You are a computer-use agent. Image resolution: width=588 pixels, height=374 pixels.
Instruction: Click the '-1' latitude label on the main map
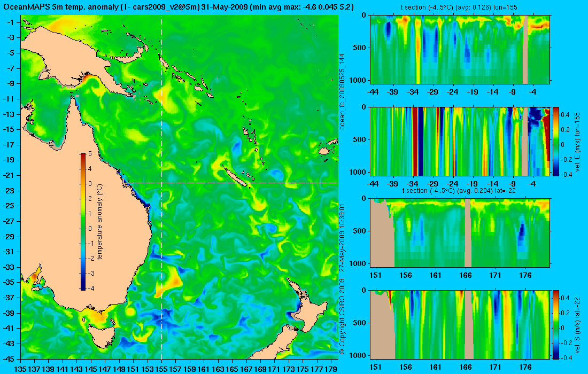12,22
